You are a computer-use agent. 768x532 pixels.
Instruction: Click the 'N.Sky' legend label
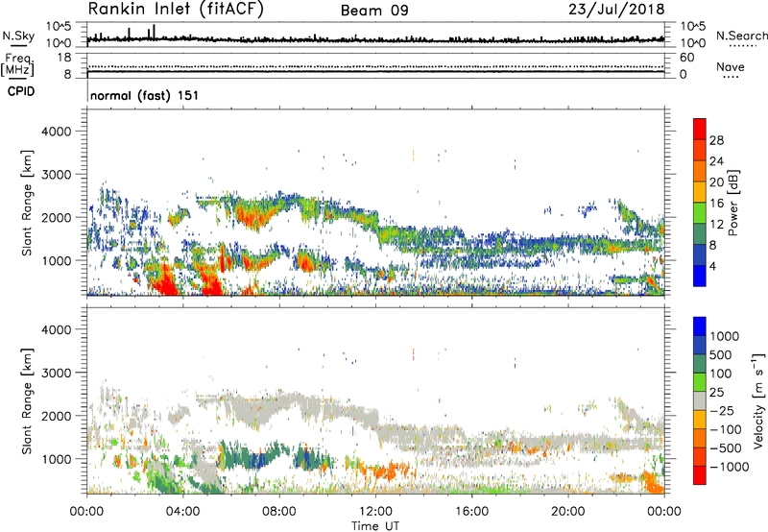(18, 36)
